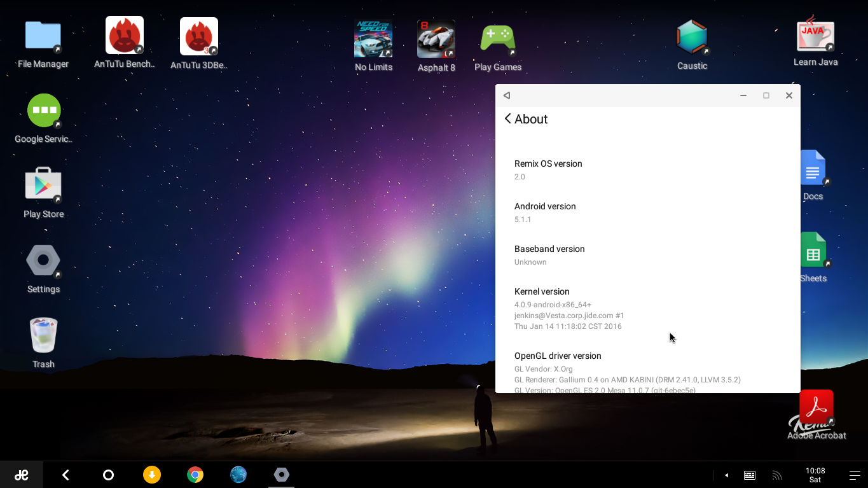Click the kernel build date Thu Jan 14 line

pyautogui.click(x=568, y=326)
